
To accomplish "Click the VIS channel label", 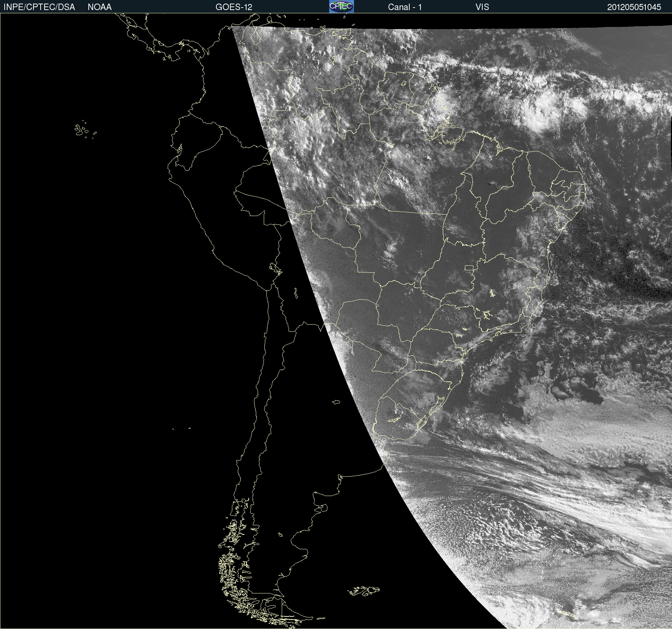I will coord(482,7).
